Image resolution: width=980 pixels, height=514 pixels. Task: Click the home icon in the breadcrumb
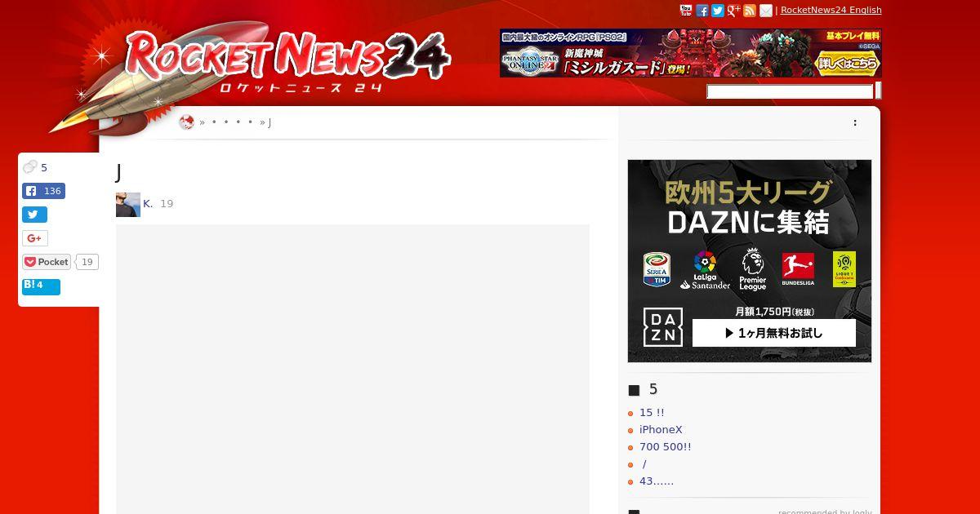(187, 122)
